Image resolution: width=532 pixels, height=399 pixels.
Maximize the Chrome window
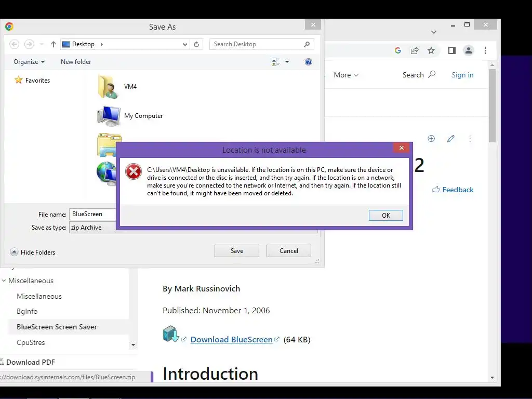[x=467, y=25]
